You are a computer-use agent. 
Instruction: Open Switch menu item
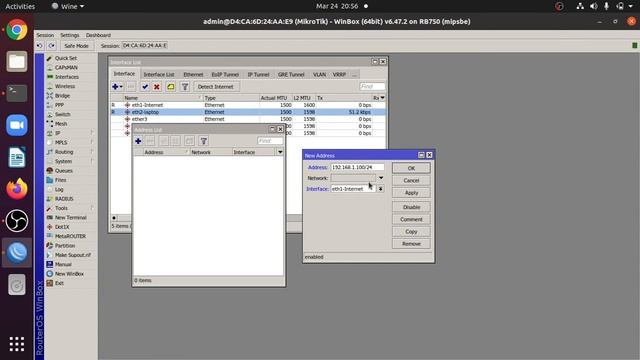pos(62,115)
